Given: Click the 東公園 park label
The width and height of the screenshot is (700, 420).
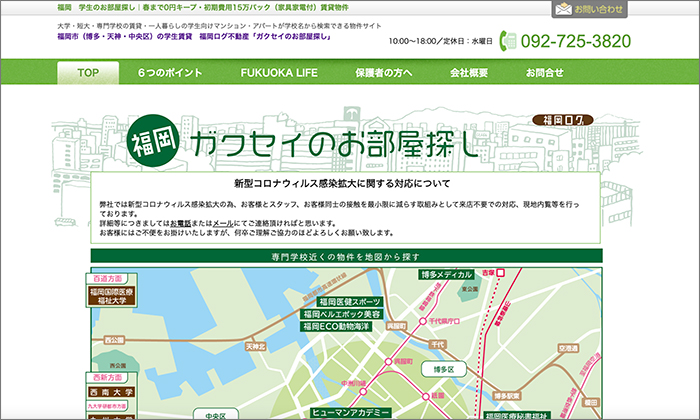Looking at the screenshot, I should tap(470, 289).
